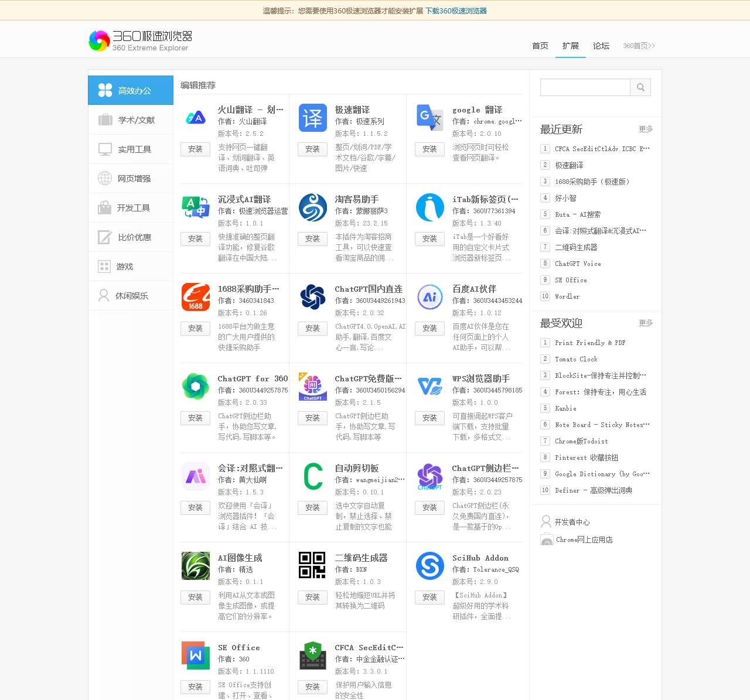
Task: Open the WPS浏览器助手 extension icon
Action: [430, 387]
